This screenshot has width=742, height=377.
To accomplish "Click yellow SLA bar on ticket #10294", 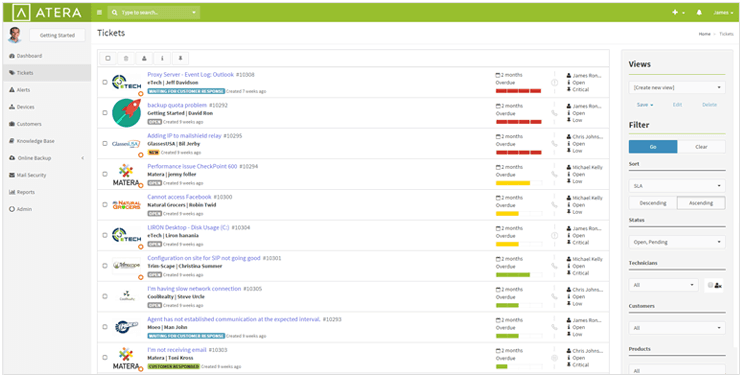I will [x=513, y=183].
